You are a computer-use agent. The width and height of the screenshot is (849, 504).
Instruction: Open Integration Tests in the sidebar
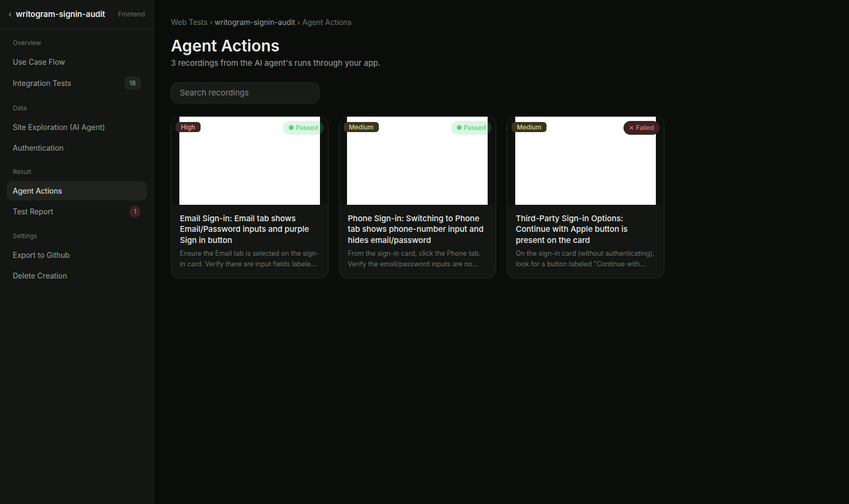76,83
